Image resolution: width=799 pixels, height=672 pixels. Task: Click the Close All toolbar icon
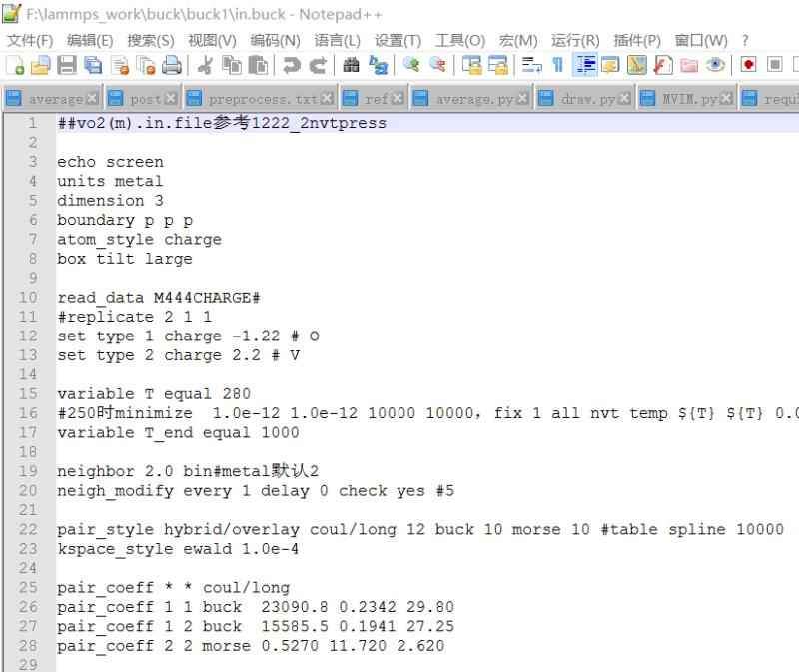146,66
